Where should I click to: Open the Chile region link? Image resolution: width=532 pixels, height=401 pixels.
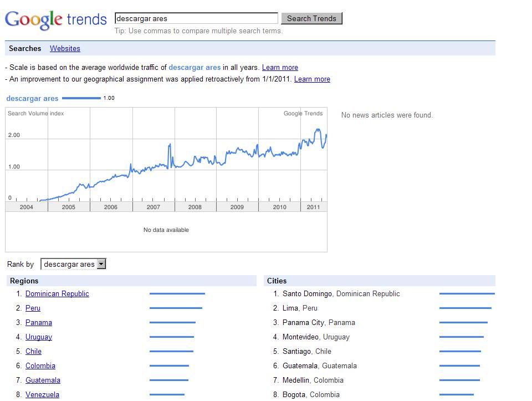click(33, 352)
